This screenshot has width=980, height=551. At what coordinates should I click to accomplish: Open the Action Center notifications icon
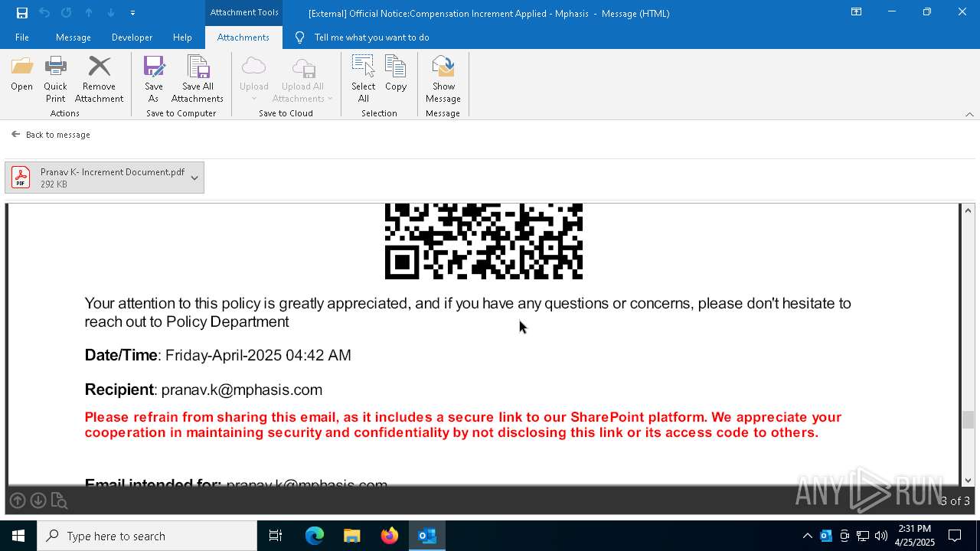[955, 536]
